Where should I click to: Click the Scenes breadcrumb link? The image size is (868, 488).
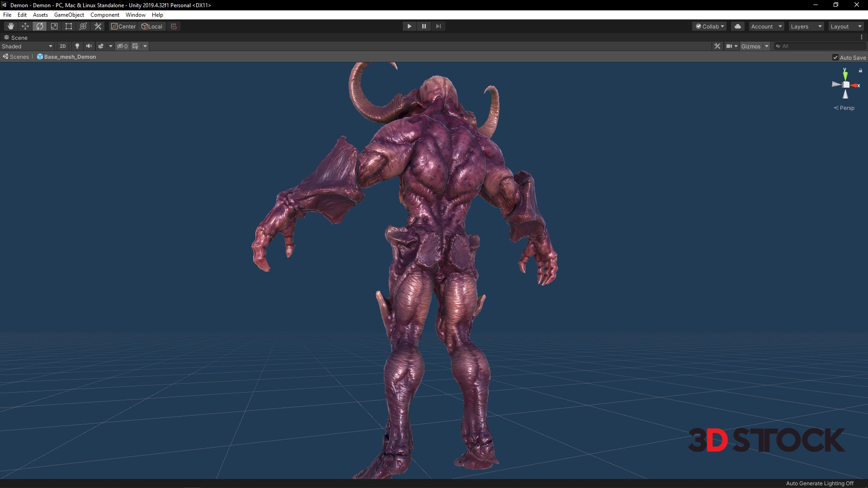19,57
